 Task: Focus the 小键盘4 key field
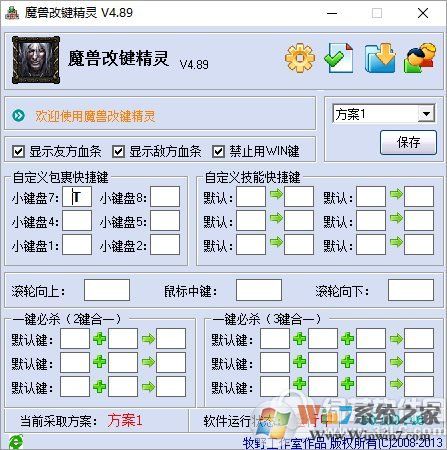(x=77, y=221)
